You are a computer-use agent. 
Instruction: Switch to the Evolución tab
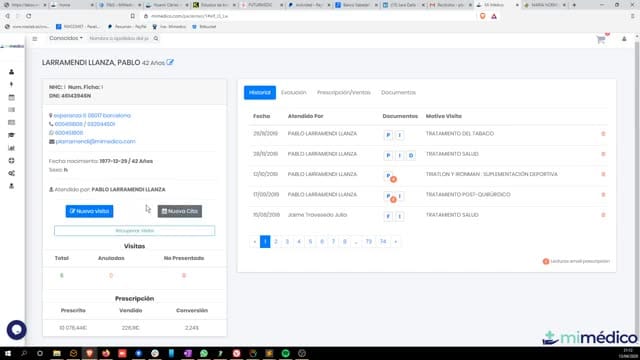pyautogui.click(x=293, y=93)
